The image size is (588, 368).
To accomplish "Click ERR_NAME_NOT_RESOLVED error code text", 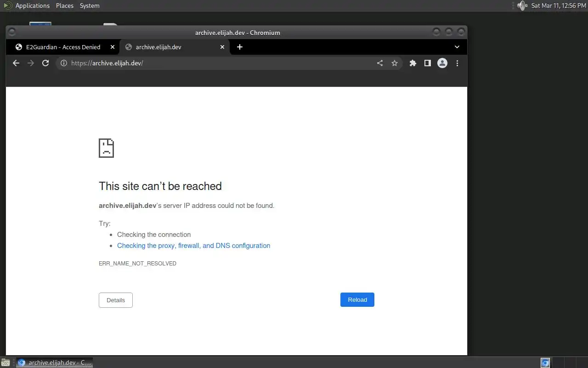I will click(137, 264).
